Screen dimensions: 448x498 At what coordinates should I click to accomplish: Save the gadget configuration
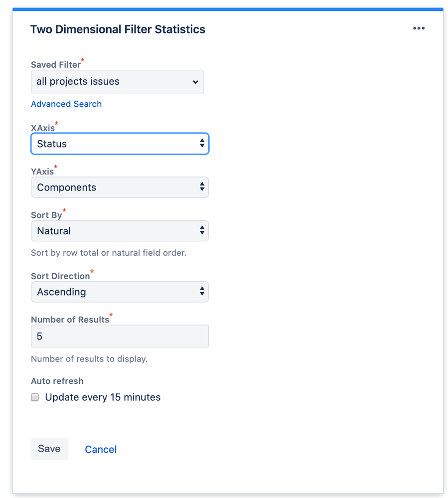point(49,449)
